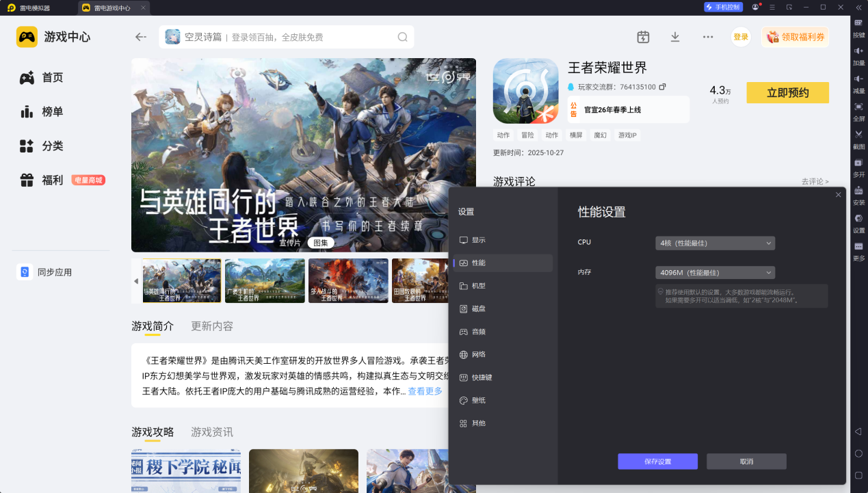Close the settings dialog with X
Image resolution: width=868 pixels, height=493 pixels.
coord(839,195)
